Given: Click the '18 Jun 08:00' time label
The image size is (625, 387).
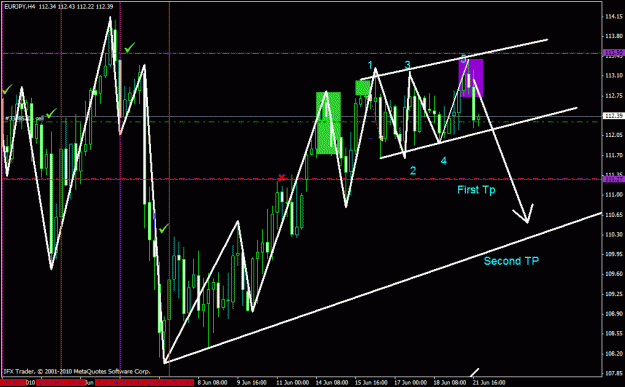Looking at the screenshot, I should click(x=450, y=383).
